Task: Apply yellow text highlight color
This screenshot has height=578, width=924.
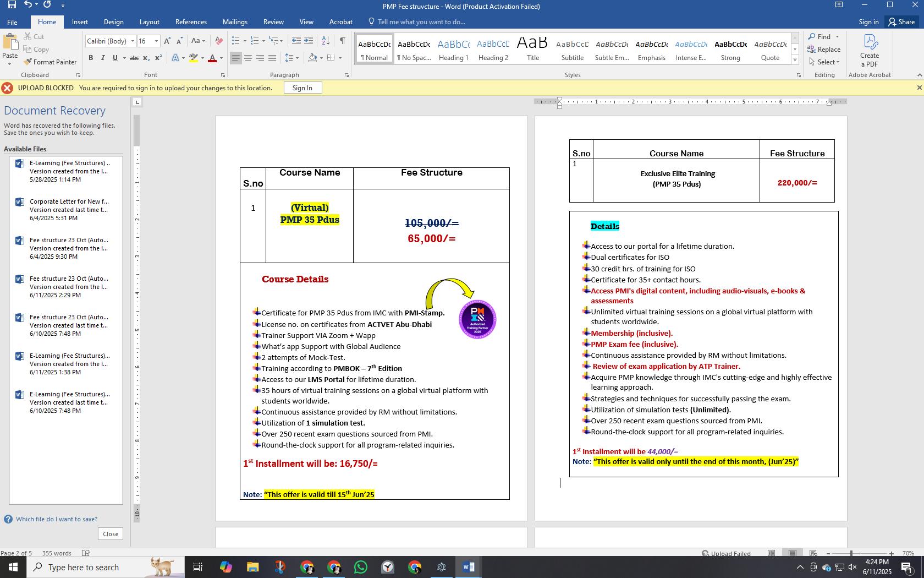Action: tap(193, 58)
